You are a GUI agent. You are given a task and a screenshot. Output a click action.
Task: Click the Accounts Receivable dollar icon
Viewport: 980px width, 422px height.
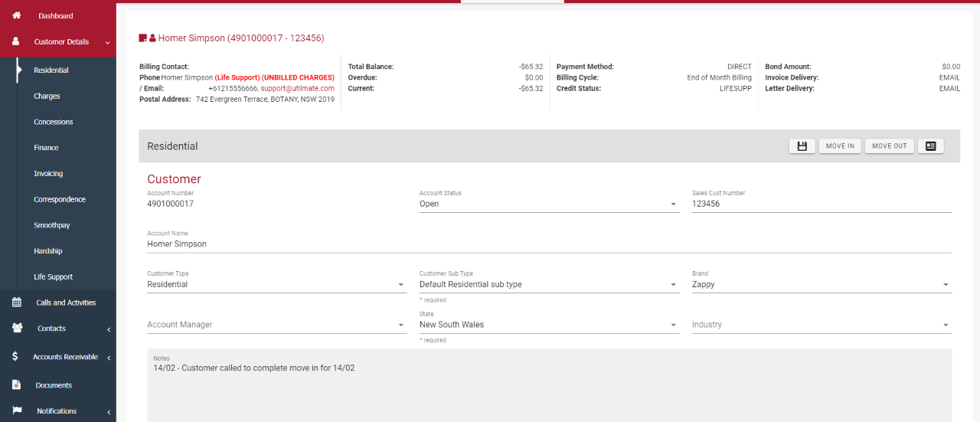[16, 357]
